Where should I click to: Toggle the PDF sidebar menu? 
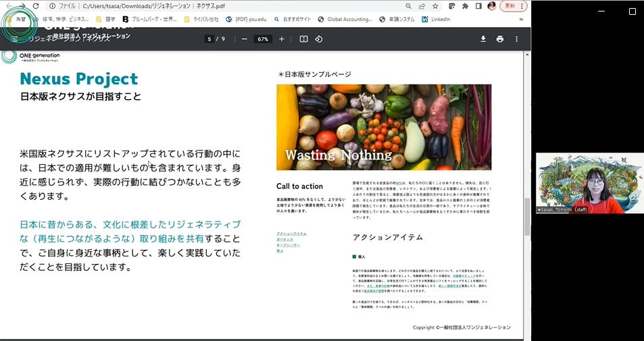coord(14,39)
